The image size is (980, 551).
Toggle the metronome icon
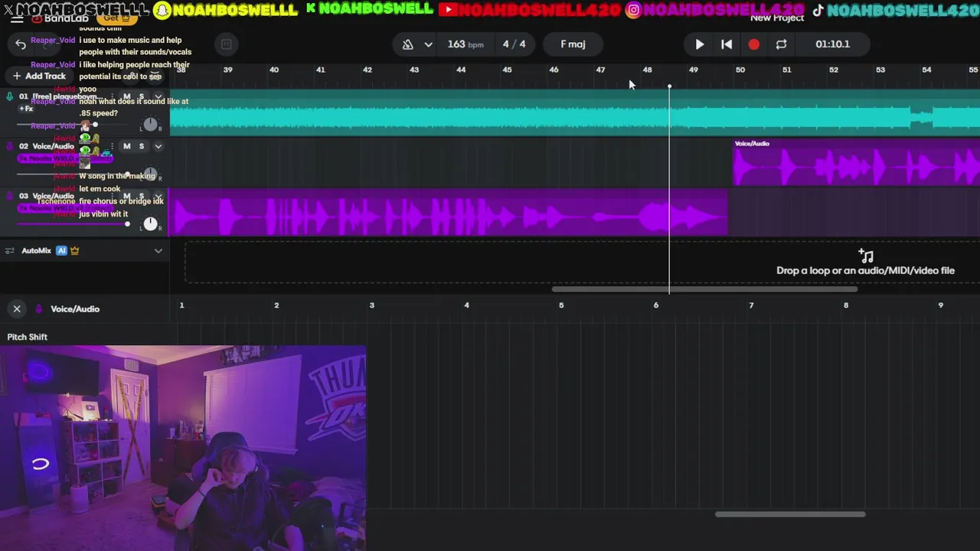pos(408,44)
